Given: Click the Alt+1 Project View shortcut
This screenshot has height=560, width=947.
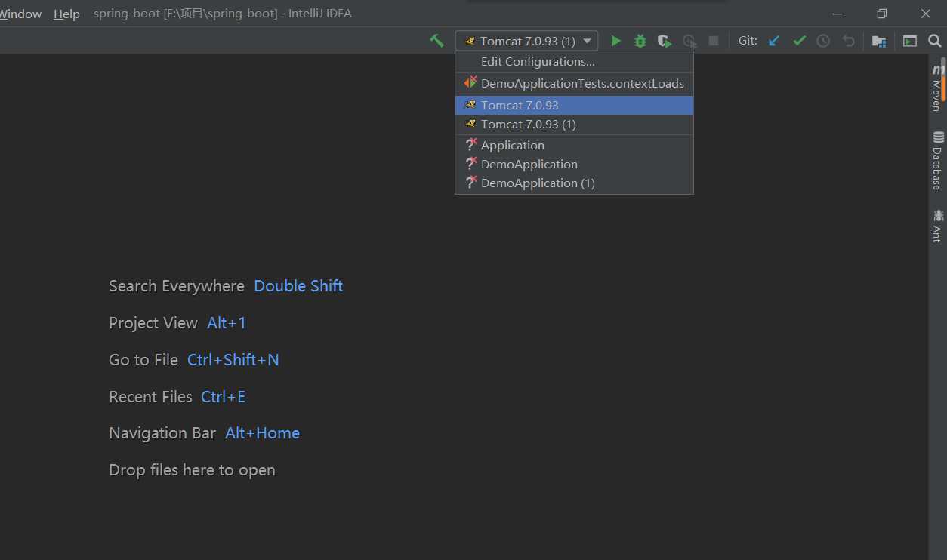Looking at the screenshot, I should [227, 323].
